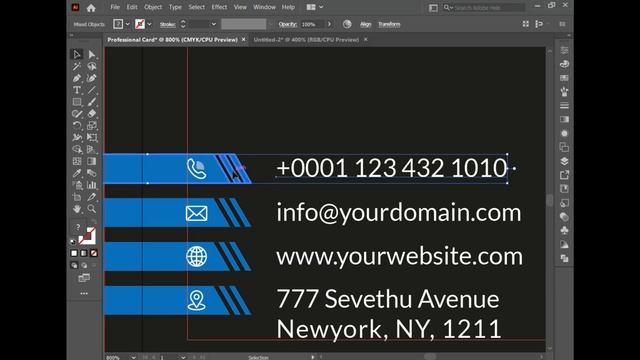This screenshot has height=360, width=640.
Task: Open the Effect menu
Action: pos(219,7)
